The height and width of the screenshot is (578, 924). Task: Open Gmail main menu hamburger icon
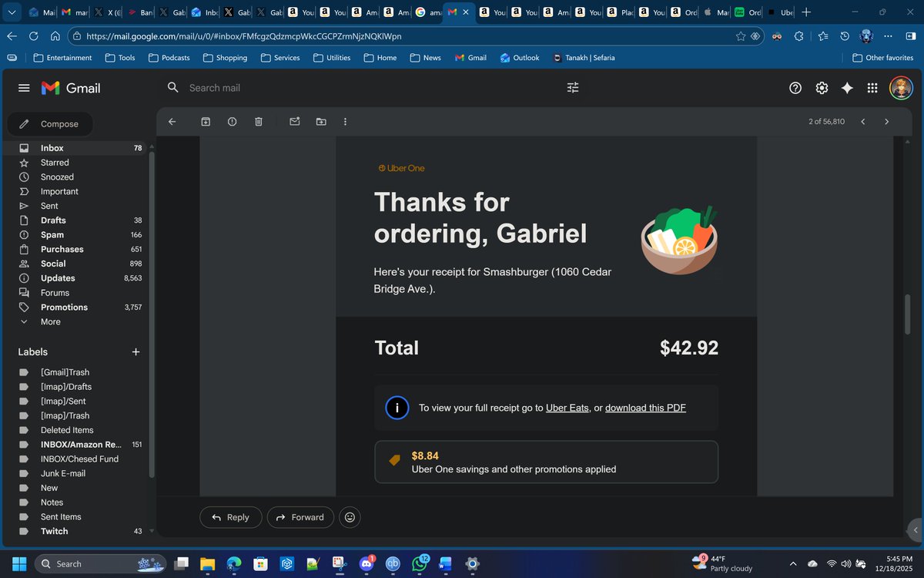pos(24,88)
